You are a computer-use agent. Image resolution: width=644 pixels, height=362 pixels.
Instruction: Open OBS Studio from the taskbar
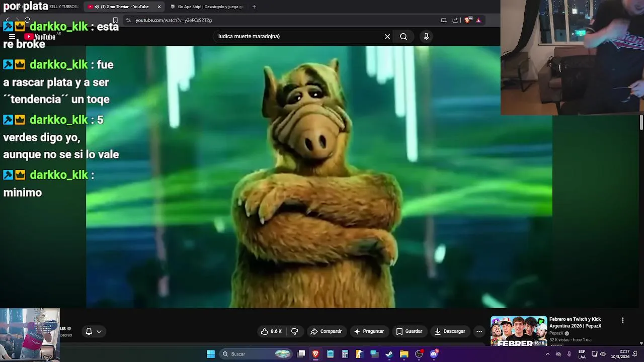point(419,354)
